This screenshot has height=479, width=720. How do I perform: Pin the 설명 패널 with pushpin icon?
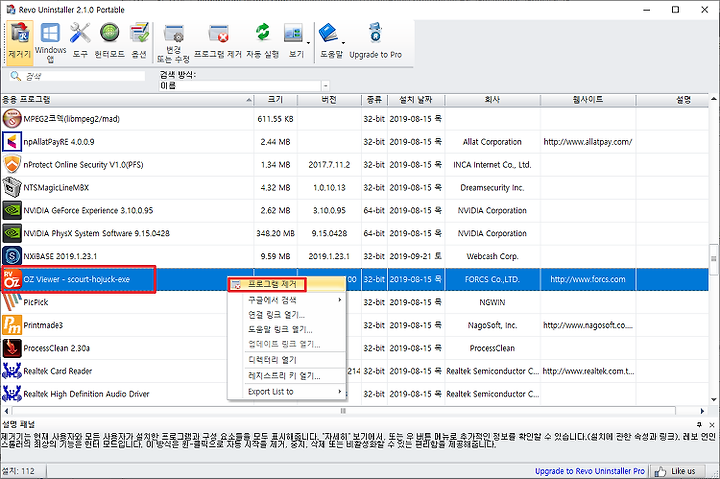point(699,425)
